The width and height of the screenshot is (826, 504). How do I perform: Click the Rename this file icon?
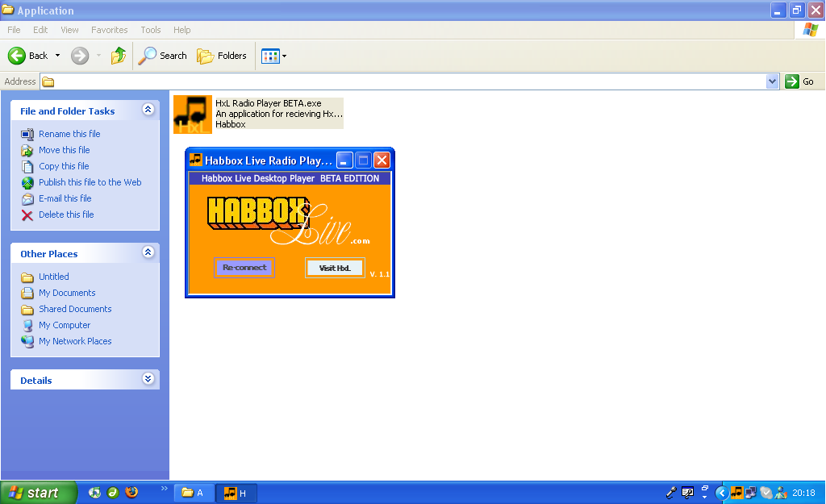pos(27,135)
